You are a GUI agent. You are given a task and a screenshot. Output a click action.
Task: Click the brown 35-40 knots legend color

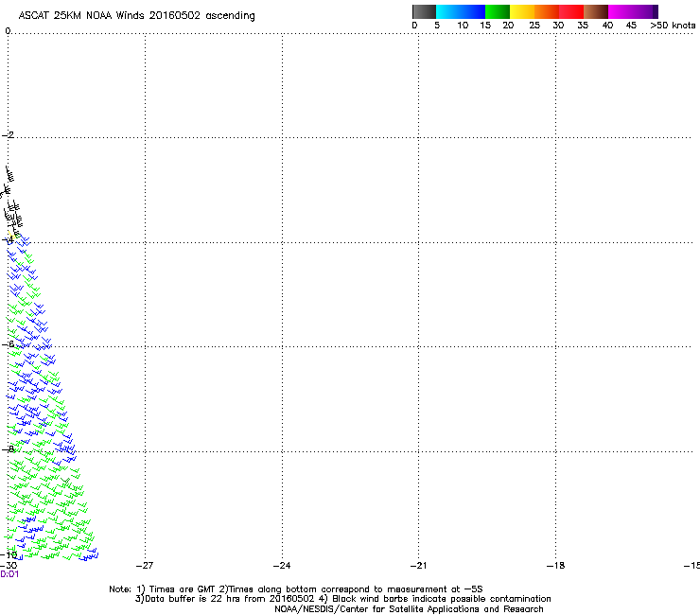pos(596,11)
